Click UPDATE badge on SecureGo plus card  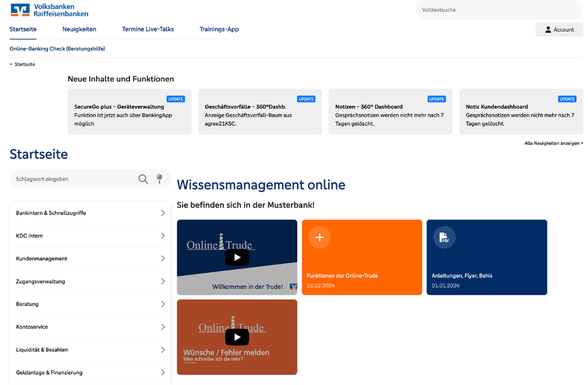pyautogui.click(x=176, y=99)
